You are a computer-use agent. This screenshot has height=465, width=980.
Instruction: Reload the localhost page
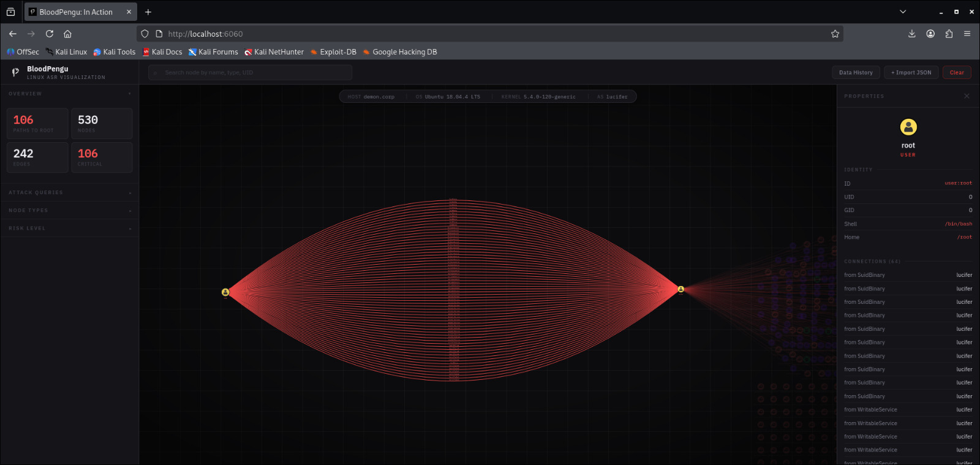pos(50,34)
